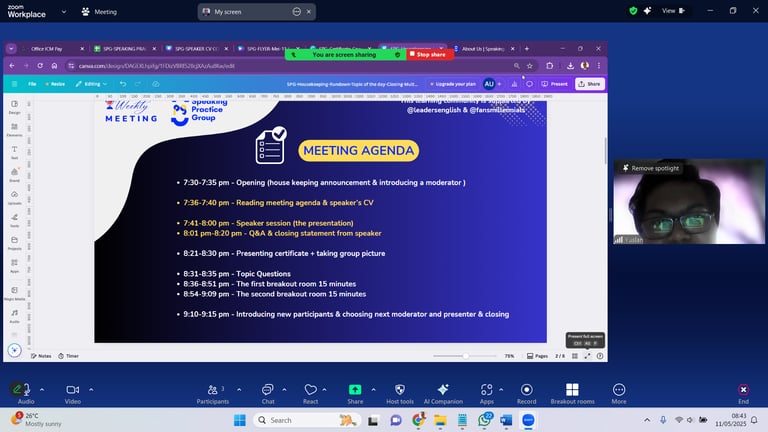The height and width of the screenshot is (432, 768).
Task: Select the Text tool in Canva sidebar
Action: tap(14, 152)
